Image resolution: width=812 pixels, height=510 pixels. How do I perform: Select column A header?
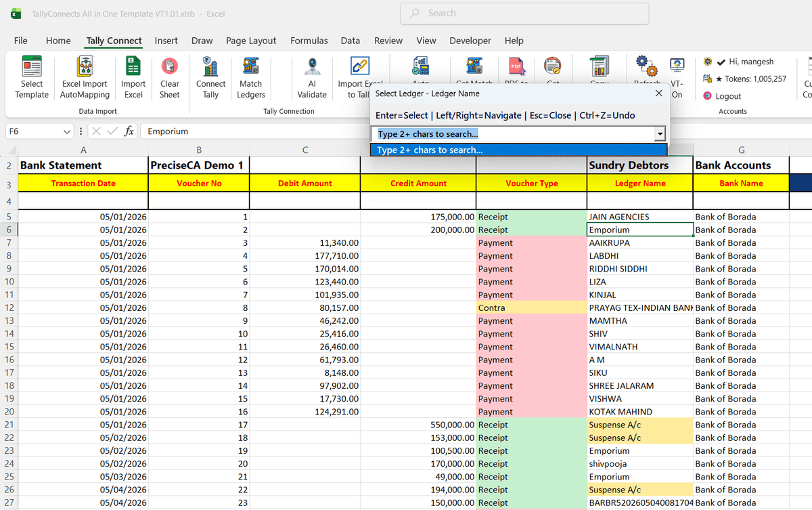[83, 150]
